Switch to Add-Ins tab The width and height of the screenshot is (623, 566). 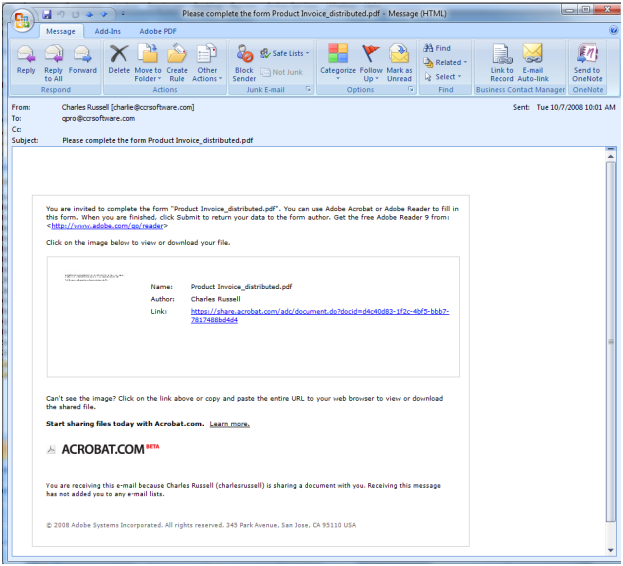pyautogui.click(x=107, y=31)
